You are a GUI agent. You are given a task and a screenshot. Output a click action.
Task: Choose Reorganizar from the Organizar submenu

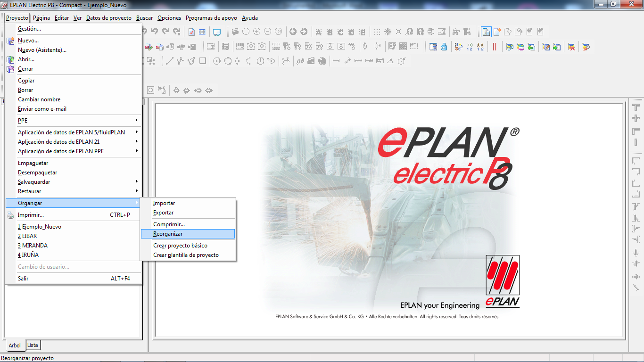(168, 234)
